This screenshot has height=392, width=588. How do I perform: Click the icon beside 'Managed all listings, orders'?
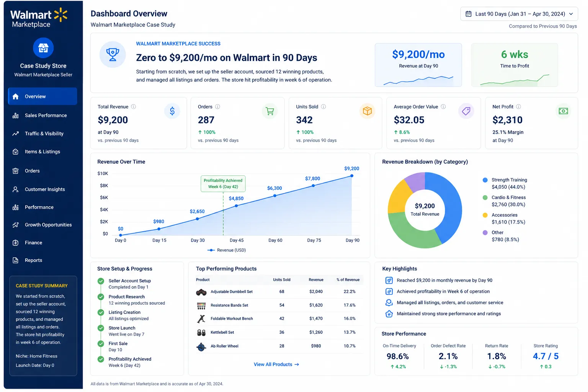389,303
